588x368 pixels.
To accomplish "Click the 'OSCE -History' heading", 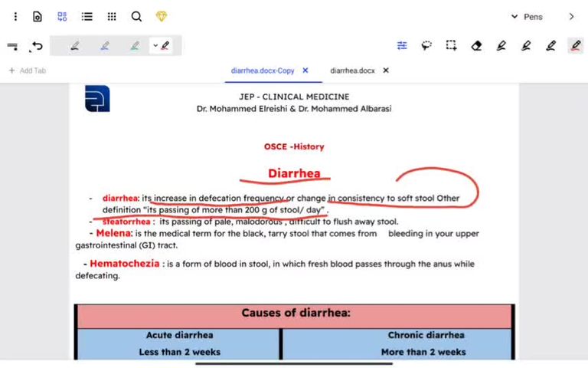I will coord(294,147).
